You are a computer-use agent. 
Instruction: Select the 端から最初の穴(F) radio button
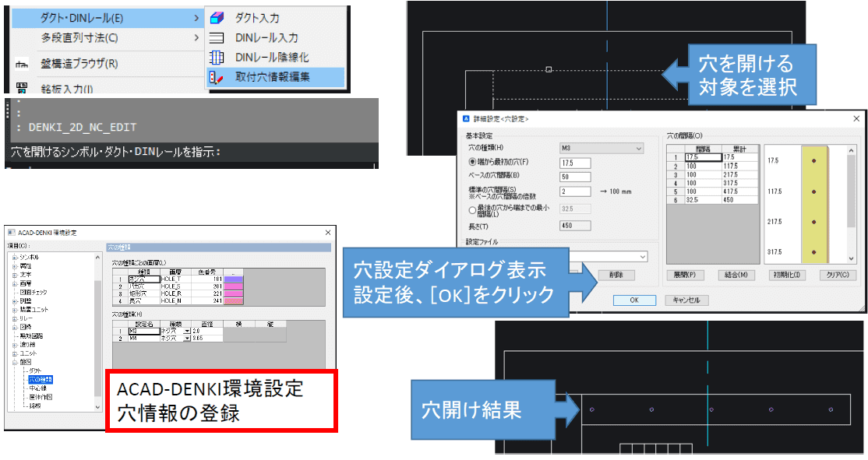pos(472,162)
